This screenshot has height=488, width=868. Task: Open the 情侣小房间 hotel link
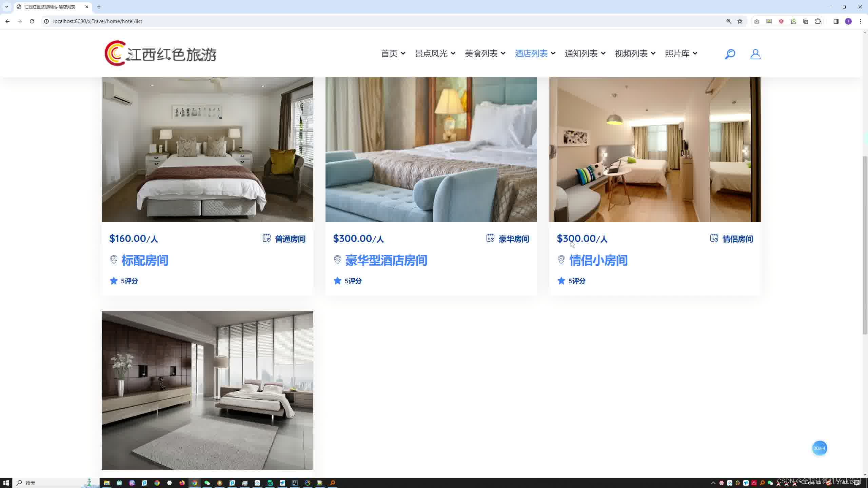click(598, 261)
